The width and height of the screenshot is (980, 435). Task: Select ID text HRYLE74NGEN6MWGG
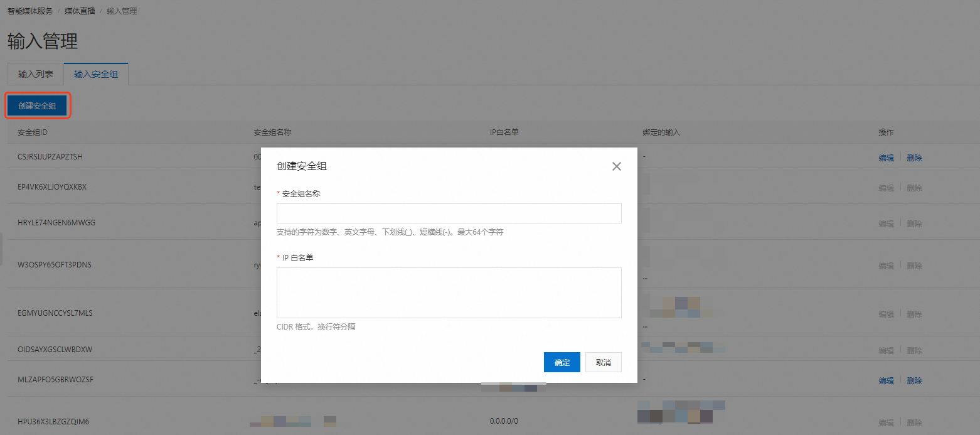(56, 223)
